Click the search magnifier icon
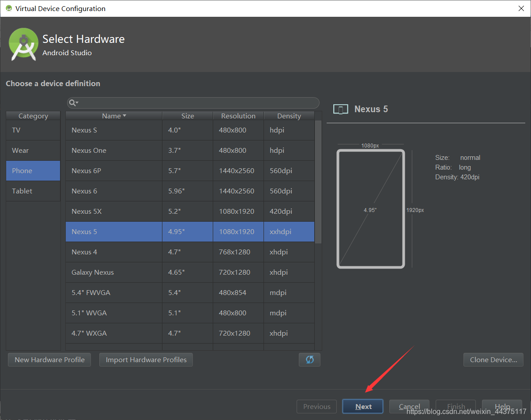Image resolution: width=531 pixels, height=420 pixels. click(x=73, y=103)
